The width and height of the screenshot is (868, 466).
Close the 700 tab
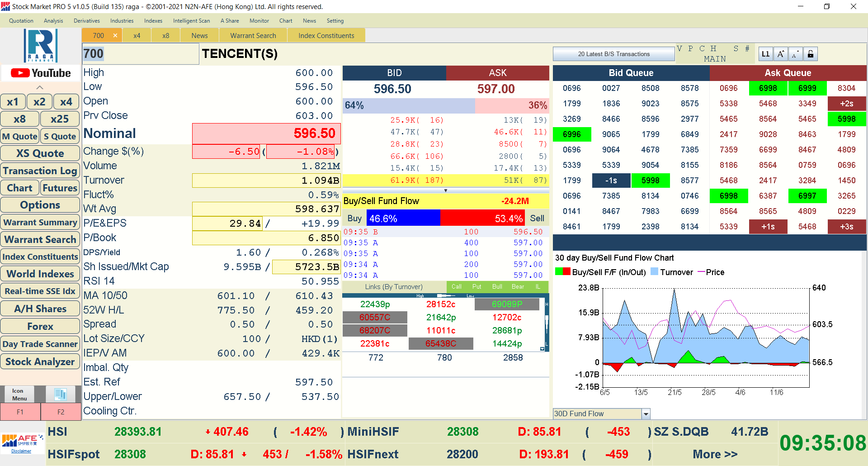(x=115, y=35)
